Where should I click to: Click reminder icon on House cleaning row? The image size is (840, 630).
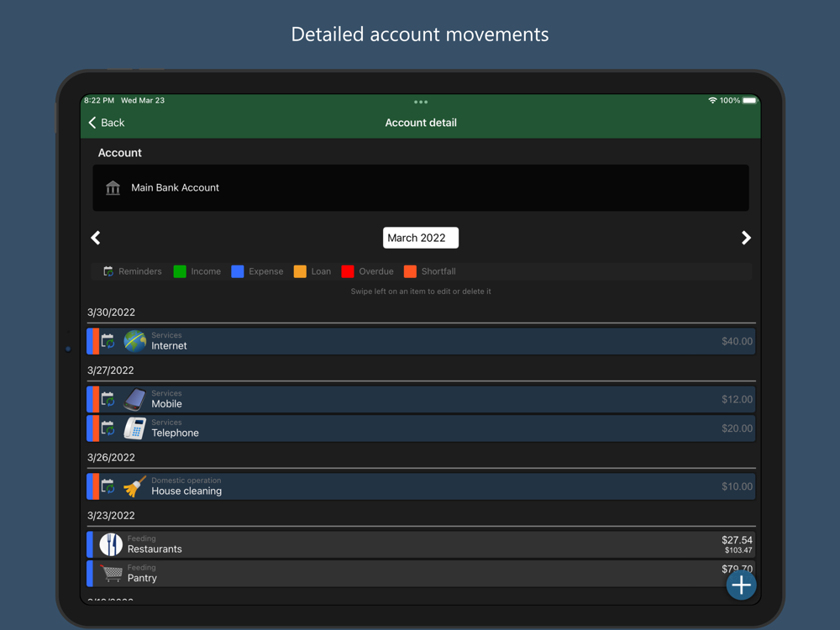[108, 486]
